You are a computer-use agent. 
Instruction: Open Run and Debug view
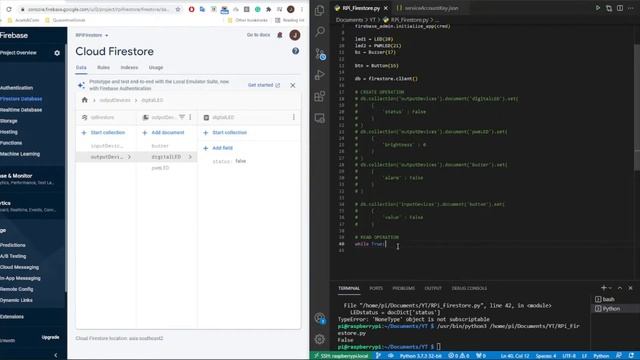320,75
